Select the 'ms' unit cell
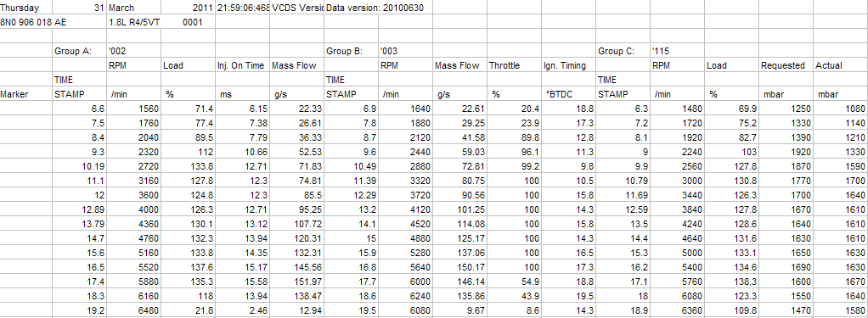Screen dimensions: 868x318 pyautogui.click(x=243, y=94)
